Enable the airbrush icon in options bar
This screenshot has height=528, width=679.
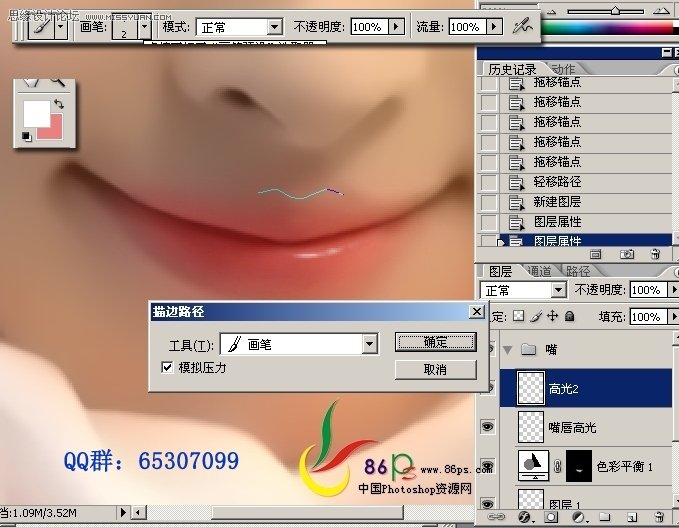[x=522, y=26]
